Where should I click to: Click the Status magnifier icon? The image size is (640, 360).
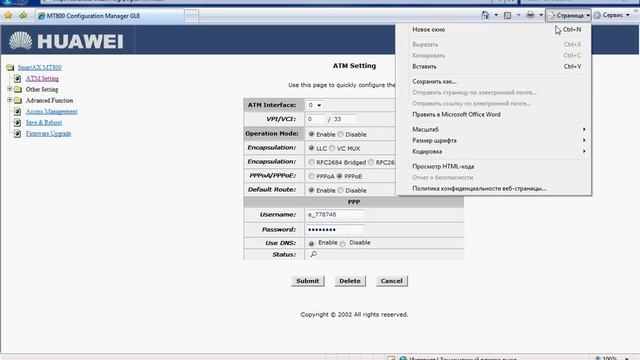[x=313, y=254]
